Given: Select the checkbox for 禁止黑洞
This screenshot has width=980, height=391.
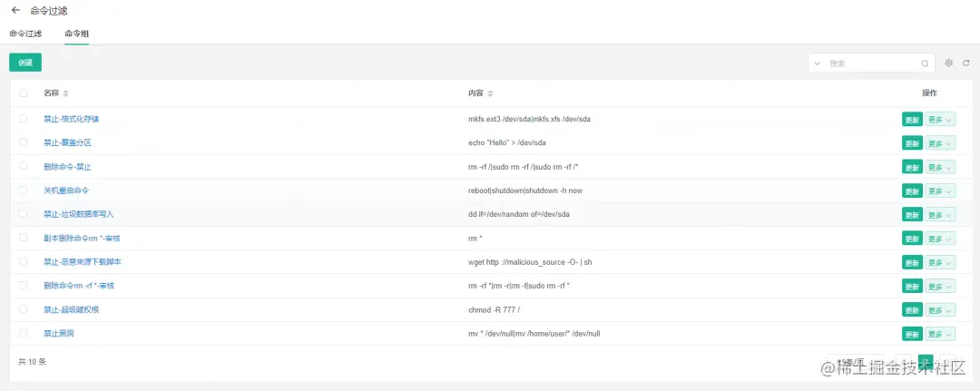Looking at the screenshot, I should [x=23, y=333].
